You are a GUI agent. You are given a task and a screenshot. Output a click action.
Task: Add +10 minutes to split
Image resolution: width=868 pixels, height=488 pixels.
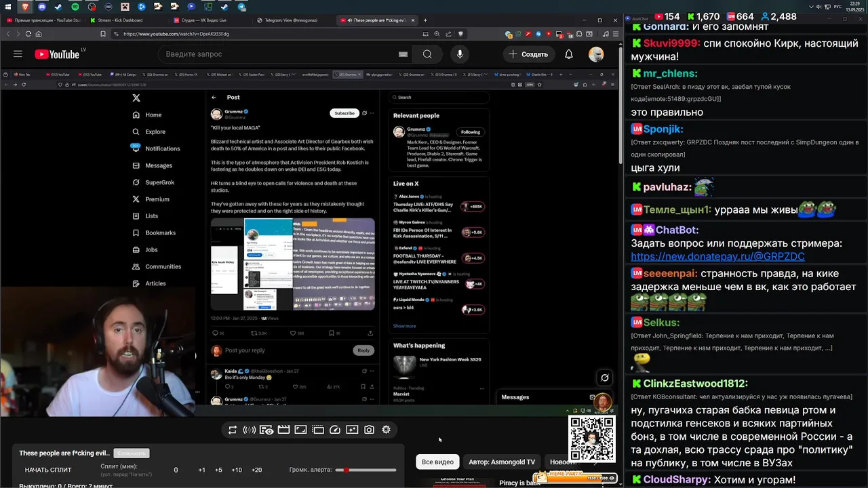click(237, 470)
